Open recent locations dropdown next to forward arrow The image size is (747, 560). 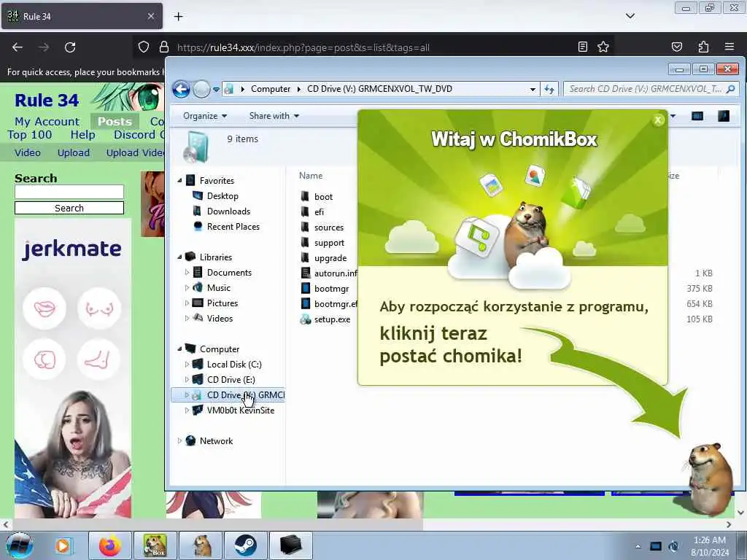[x=216, y=90]
